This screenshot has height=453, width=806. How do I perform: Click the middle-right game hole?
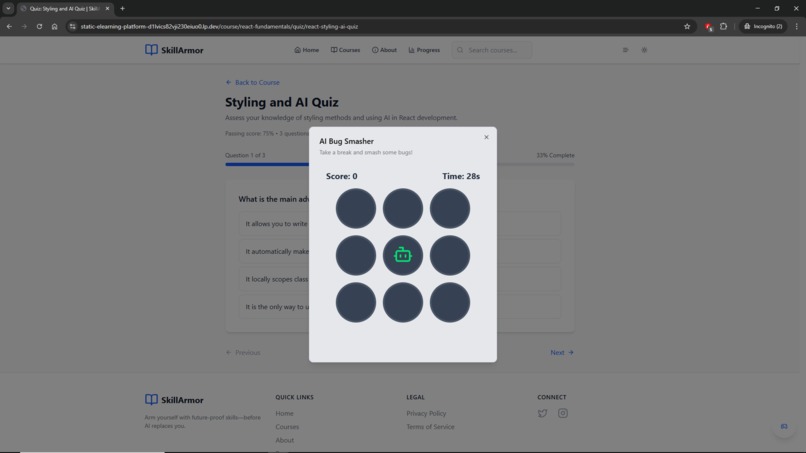[x=450, y=255]
